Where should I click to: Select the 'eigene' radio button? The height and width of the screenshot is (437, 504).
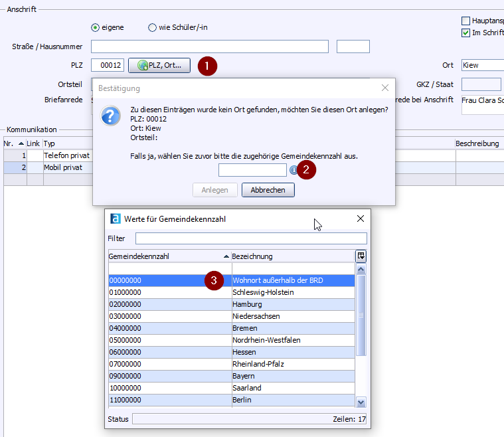click(x=96, y=28)
